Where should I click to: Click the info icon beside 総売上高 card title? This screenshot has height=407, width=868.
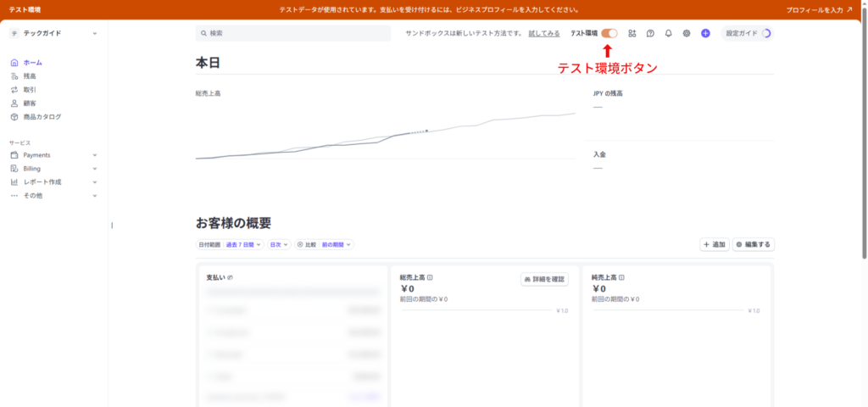[x=430, y=277]
